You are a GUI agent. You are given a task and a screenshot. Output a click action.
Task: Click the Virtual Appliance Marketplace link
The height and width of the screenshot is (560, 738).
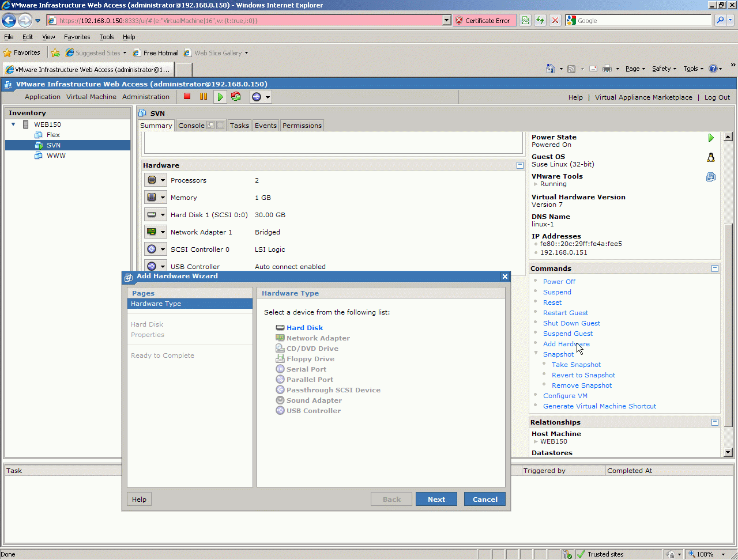(643, 97)
